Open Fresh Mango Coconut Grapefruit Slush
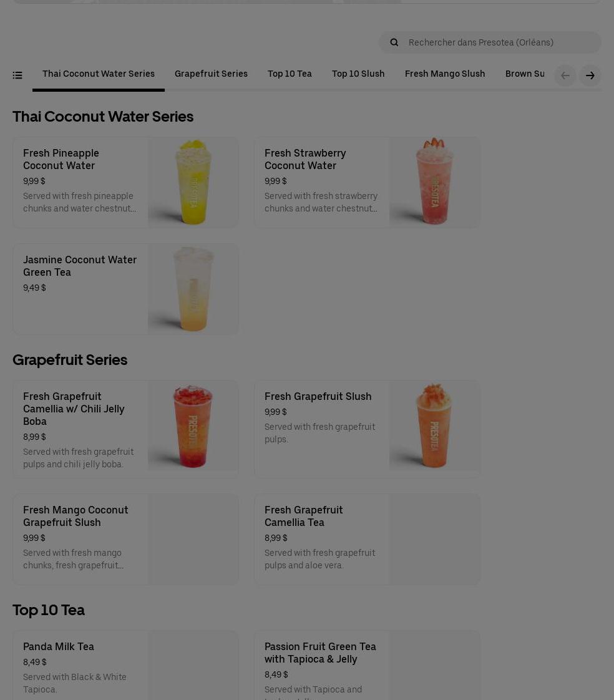This screenshot has width=614, height=700. pos(125,539)
